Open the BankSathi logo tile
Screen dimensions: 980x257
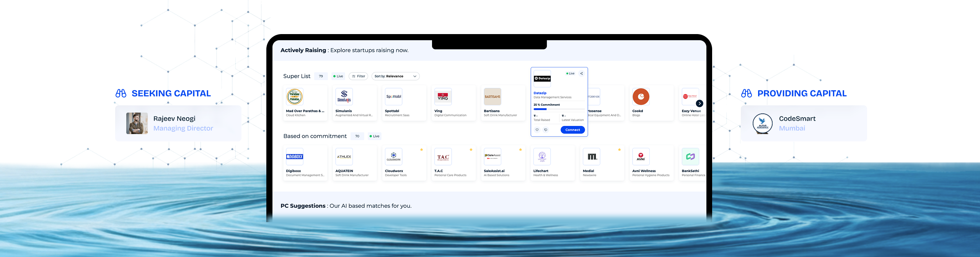pyautogui.click(x=690, y=157)
